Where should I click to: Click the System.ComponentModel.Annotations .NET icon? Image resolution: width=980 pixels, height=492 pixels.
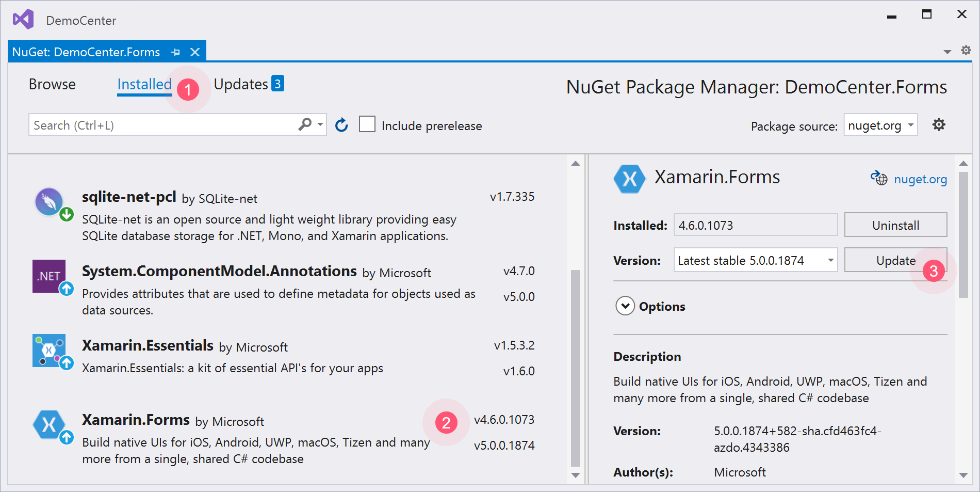pos(50,276)
